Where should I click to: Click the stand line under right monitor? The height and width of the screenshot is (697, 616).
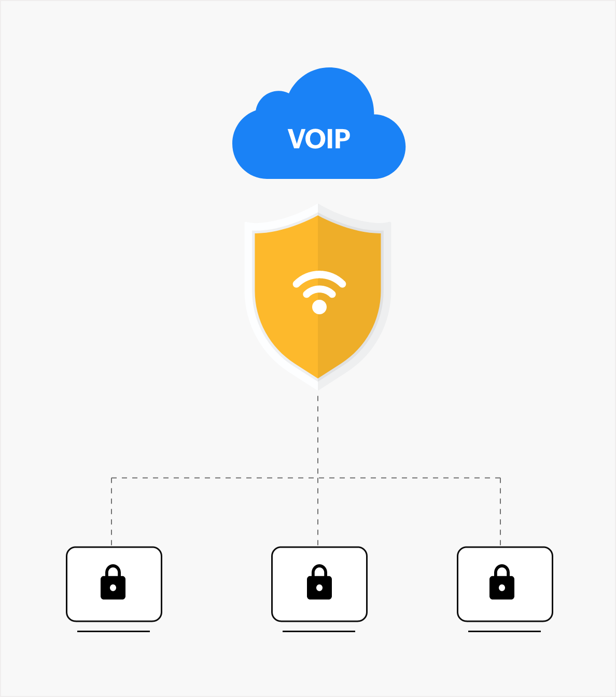coord(505,631)
